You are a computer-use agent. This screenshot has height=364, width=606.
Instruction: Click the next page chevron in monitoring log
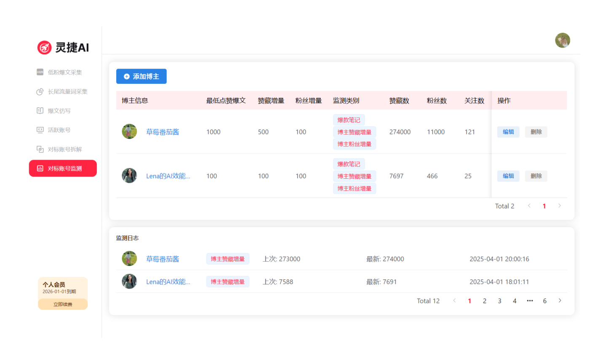[560, 300]
